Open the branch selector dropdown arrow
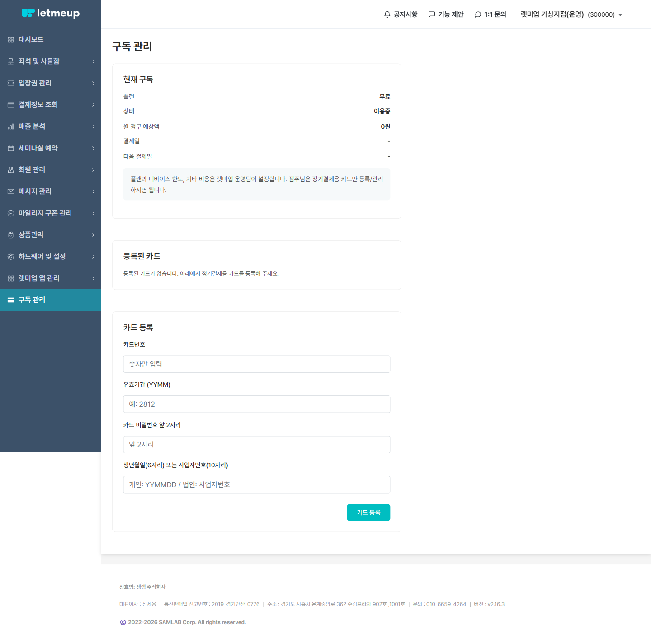Image resolution: width=651 pixels, height=644 pixels. coord(620,15)
